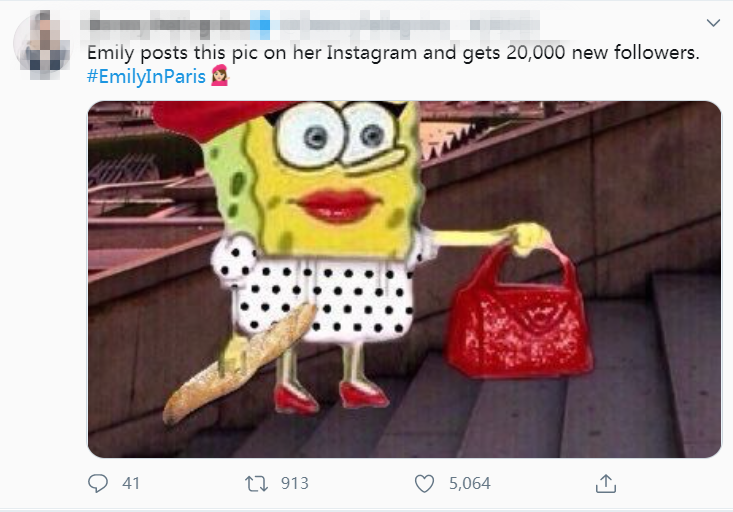View the 41 replies count
The width and height of the screenshot is (733, 512).
tap(131, 483)
